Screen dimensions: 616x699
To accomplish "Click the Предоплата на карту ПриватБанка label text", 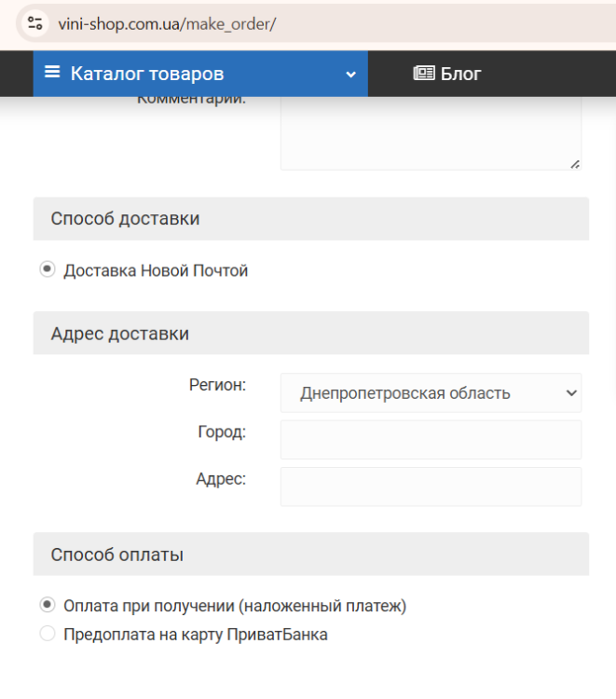I will [196, 635].
